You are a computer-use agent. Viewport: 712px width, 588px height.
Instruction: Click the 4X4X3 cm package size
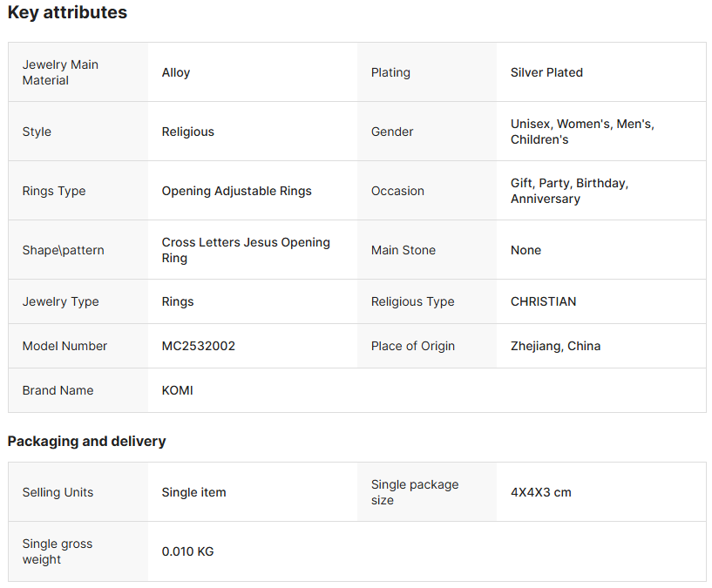coord(541,492)
